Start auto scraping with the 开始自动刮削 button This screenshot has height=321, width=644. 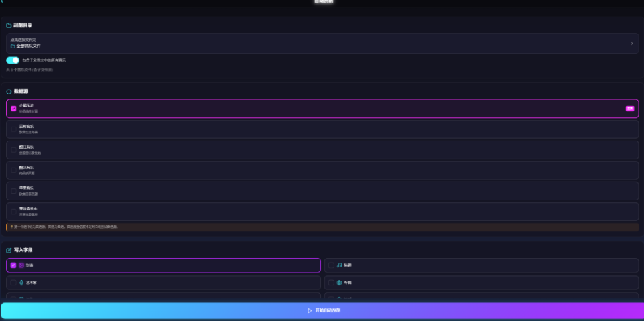coord(322,311)
